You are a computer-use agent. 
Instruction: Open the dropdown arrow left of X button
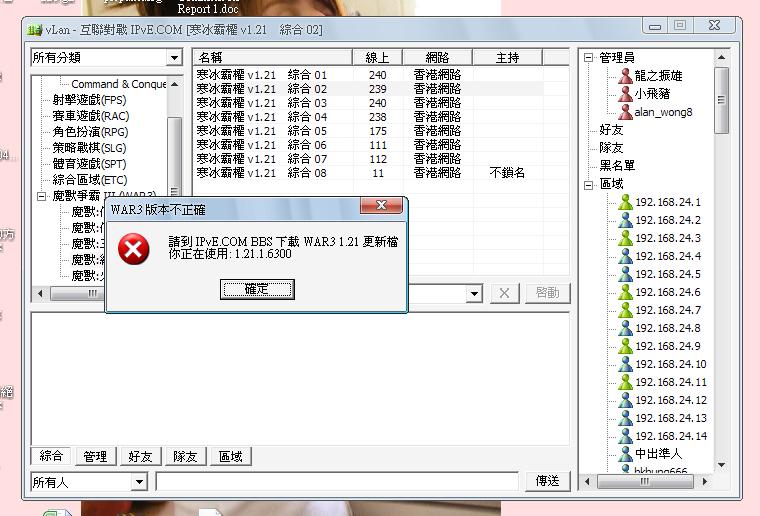pyautogui.click(x=475, y=294)
